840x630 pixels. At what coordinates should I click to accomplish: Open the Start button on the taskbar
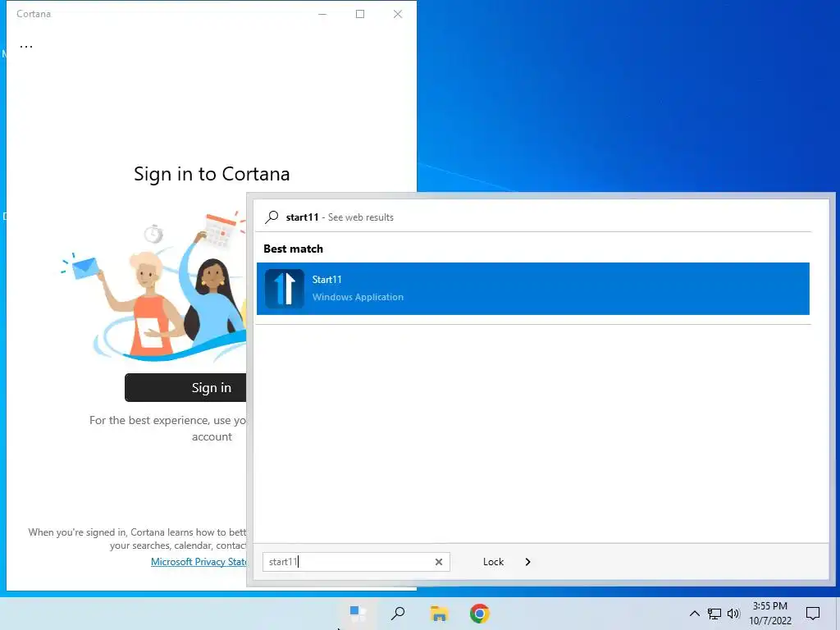(358, 614)
